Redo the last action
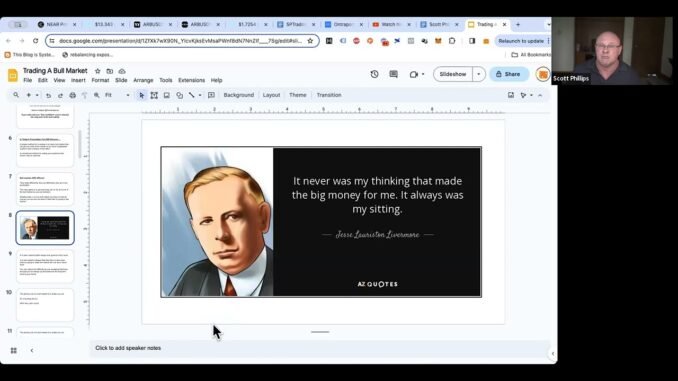Viewport: 678px width, 381px height. click(61, 95)
